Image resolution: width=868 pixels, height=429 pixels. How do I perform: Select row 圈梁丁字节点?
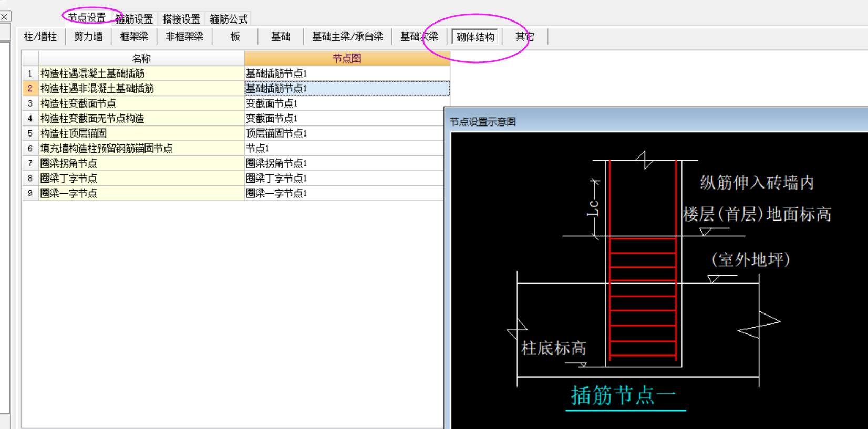[x=141, y=178]
